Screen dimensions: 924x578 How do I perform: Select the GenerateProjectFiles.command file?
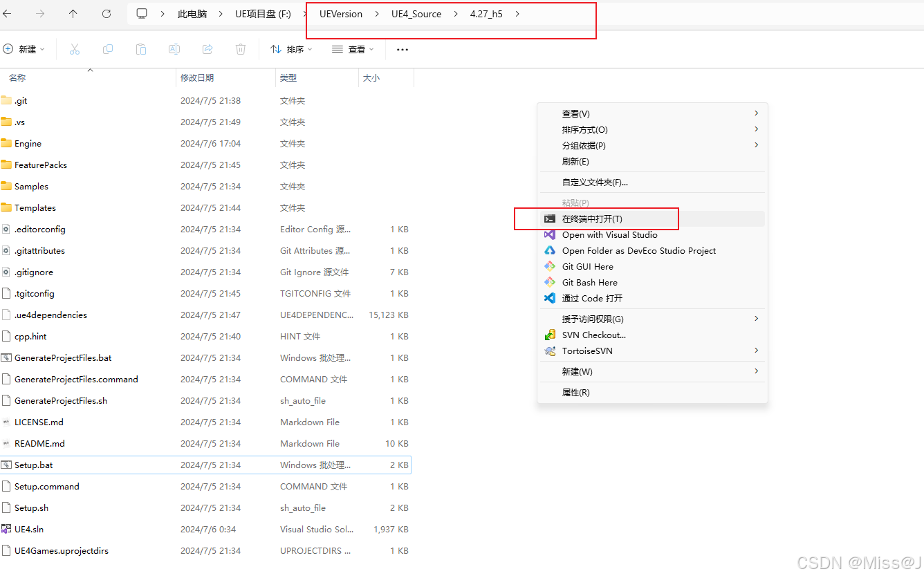pos(205,379)
